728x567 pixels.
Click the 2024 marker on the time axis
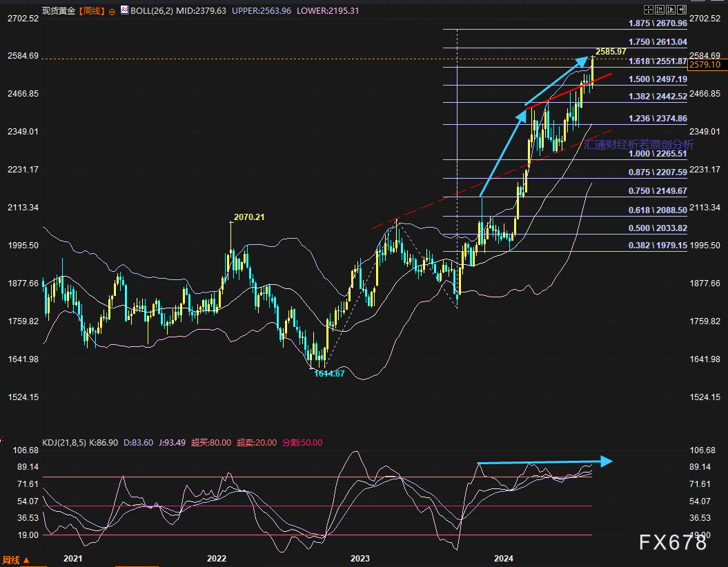(x=504, y=558)
